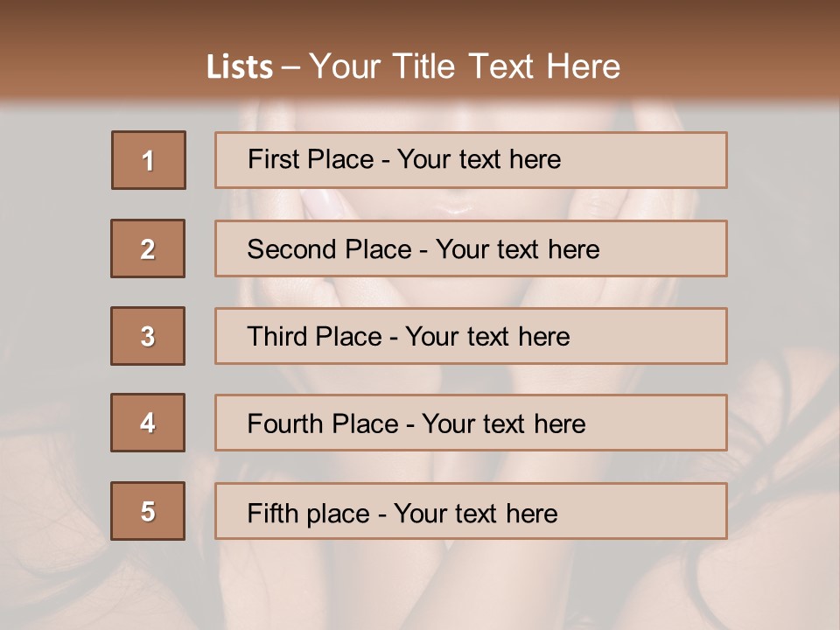Click the bold word "Lists" in title

[x=240, y=67]
